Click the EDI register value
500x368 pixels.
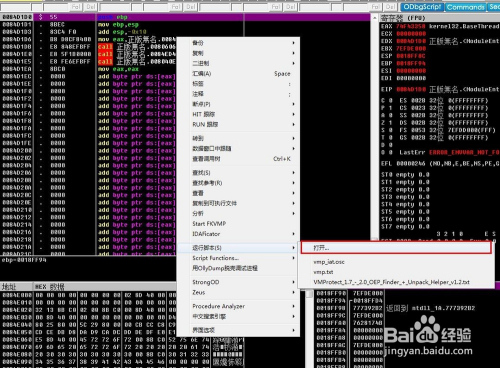point(411,78)
